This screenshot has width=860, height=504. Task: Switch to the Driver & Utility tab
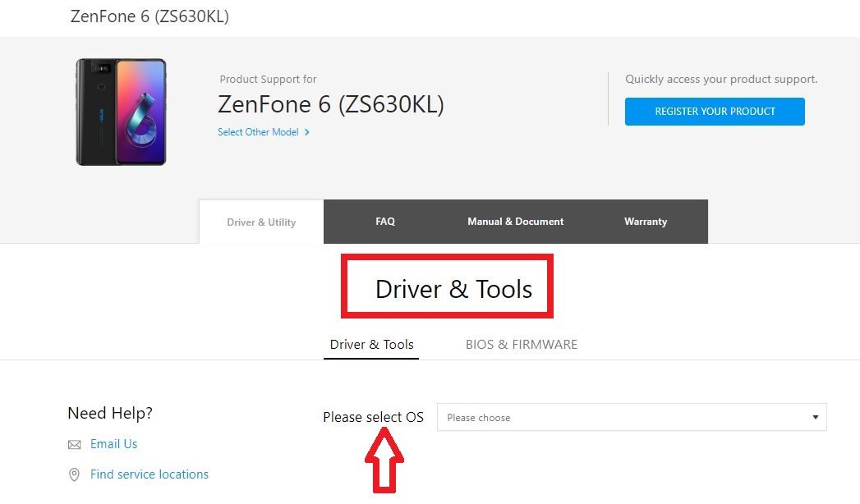click(x=261, y=222)
